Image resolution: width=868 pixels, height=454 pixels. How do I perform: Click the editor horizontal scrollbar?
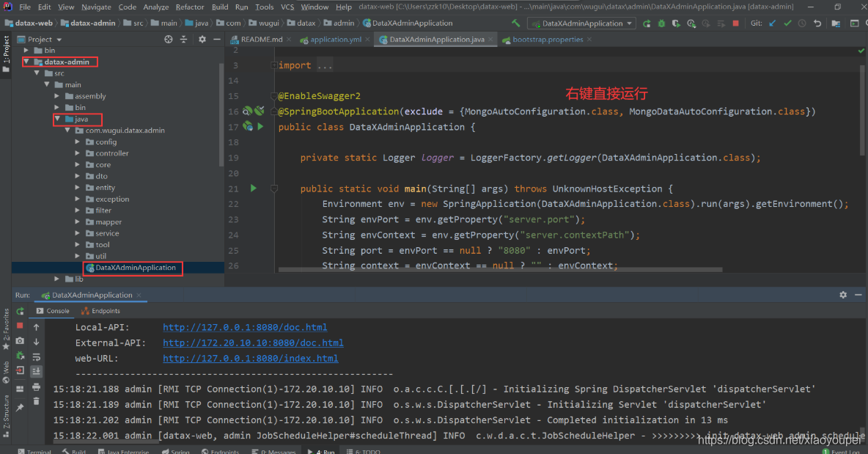click(500, 270)
